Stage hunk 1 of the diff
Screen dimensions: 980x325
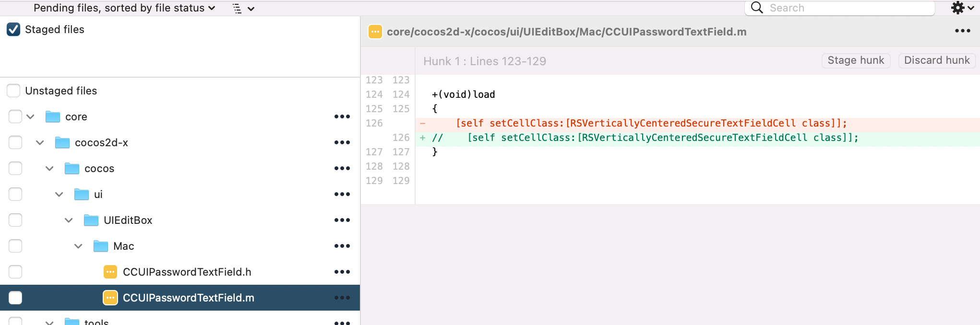(856, 60)
